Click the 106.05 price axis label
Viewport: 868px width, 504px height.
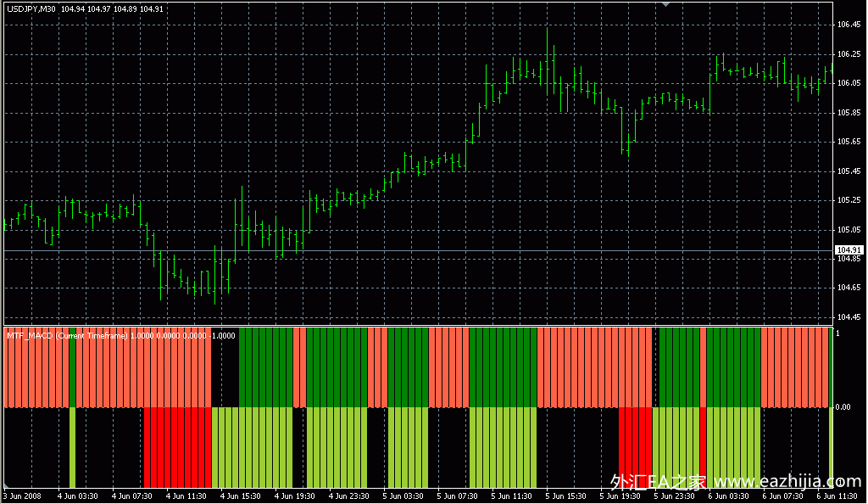click(849, 83)
